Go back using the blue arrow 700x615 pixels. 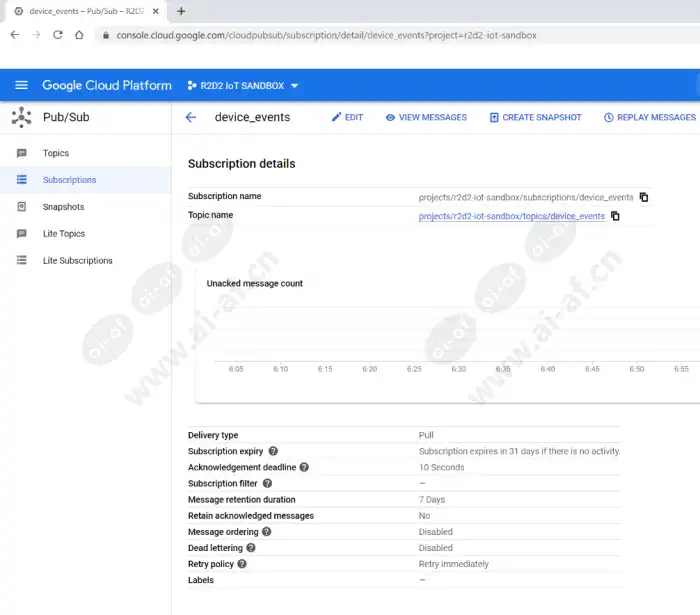coord(191,117)
